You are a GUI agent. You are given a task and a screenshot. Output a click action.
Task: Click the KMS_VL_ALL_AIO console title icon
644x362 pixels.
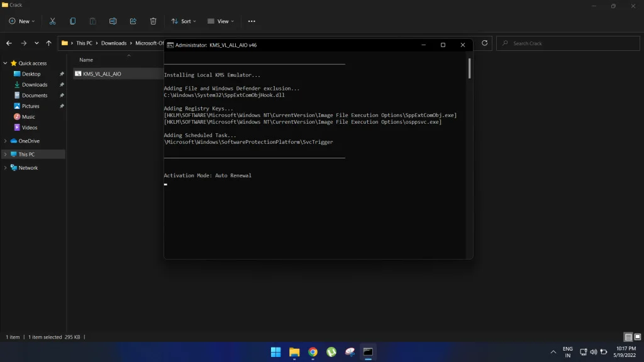coord(170,45)
